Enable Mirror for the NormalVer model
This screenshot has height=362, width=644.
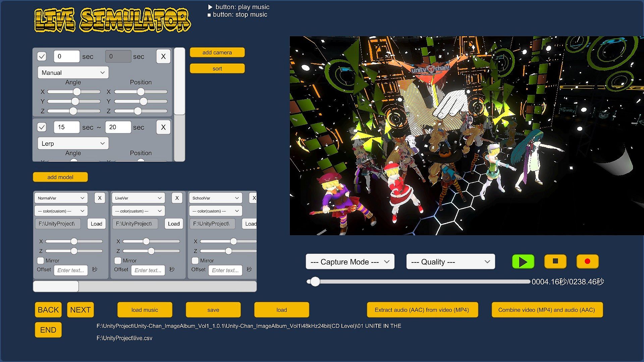[x=41, y=260]
